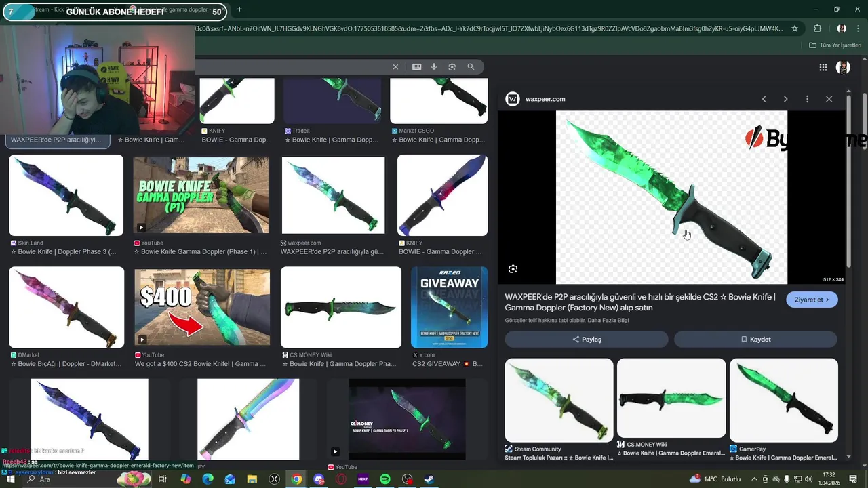Open Daha Fazla Bilgi link
The height and width of the screenshot is (488, 868).
point(608,320)
